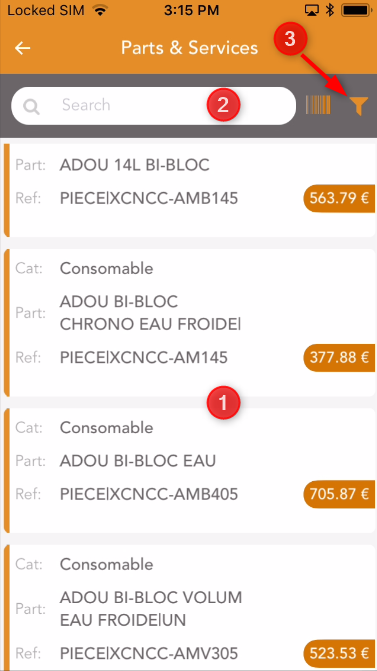Tap the battery status icon

355,10
